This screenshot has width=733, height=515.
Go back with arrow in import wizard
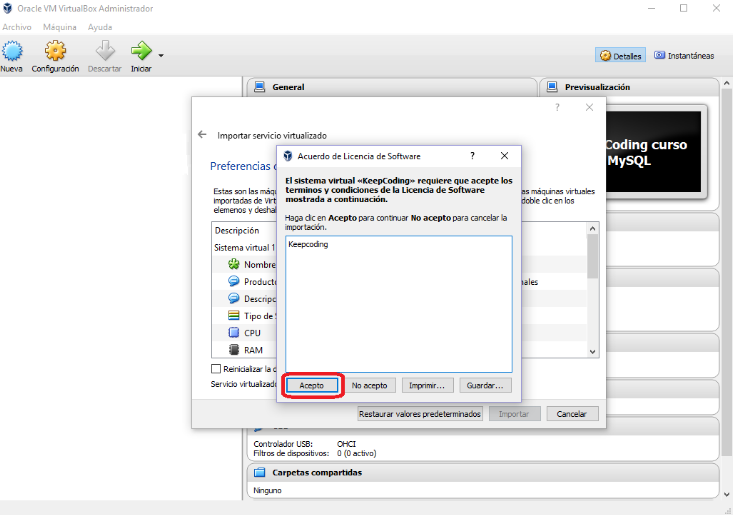click(202, 135)
